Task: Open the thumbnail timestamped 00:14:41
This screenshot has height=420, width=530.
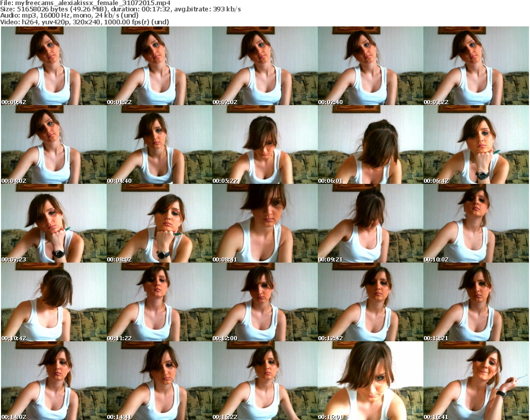Action: click(159, 381)
